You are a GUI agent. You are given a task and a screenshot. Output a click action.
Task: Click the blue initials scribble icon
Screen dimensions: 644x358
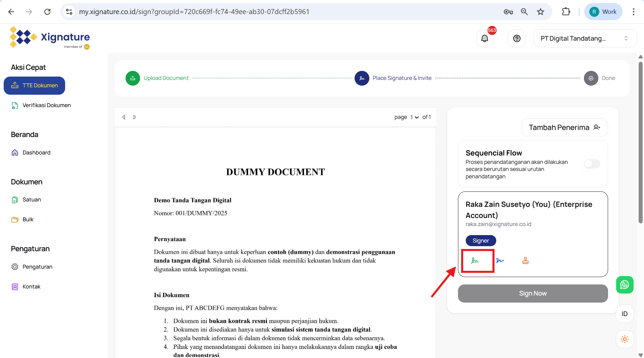point(500,261)
